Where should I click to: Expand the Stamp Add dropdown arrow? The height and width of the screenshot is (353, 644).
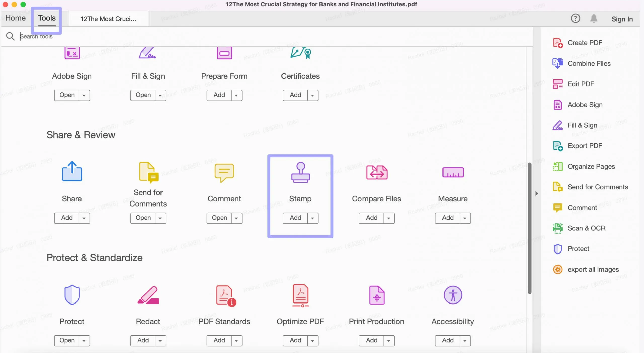pos(312,218)
